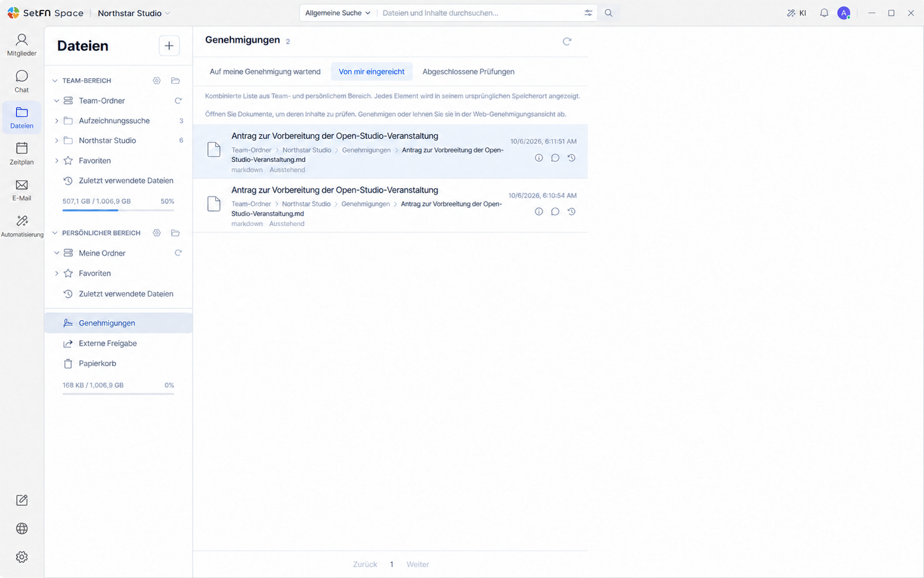
Task: Collapse the Meine Ordner tree node
Action: [x=57, y=253]
